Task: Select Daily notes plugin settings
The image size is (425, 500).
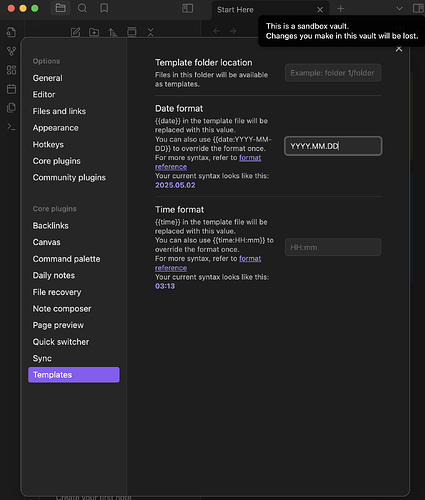Action: [54, 276]
